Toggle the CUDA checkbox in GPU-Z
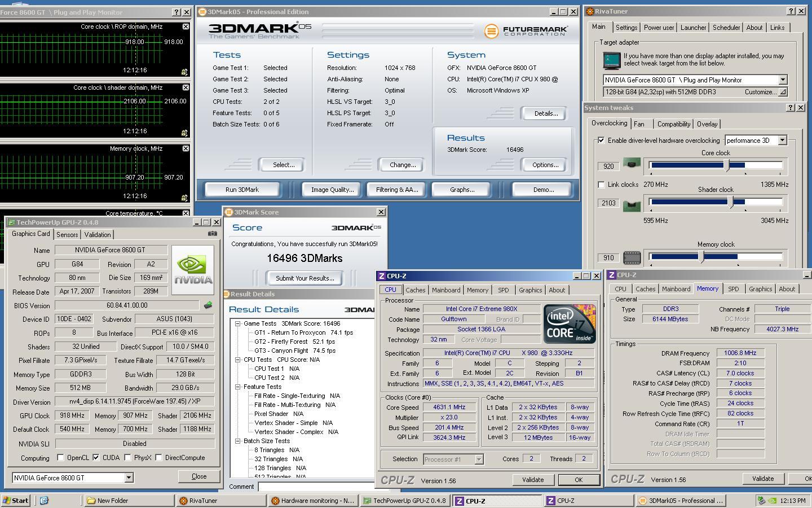This screenshot has width=812, height=508. pos(96,458)
